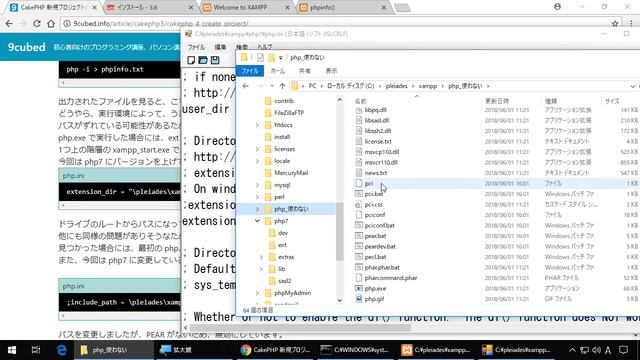Click the Chrome new tab button
Viewport: 640px width, 360px height.
[402, 8]
